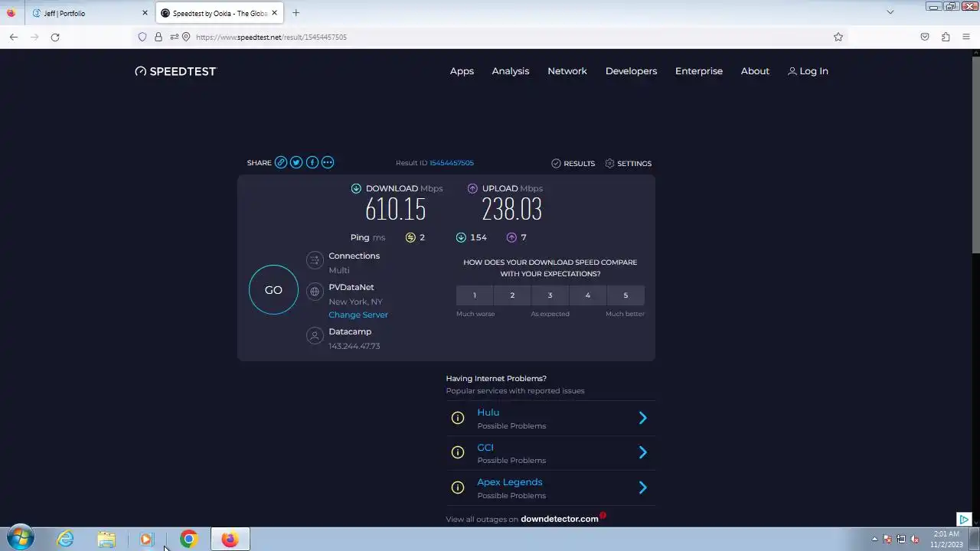Screen dimensions: 980x551
Task: Expand GCI possible problems entry
Action: click(643, 452)
